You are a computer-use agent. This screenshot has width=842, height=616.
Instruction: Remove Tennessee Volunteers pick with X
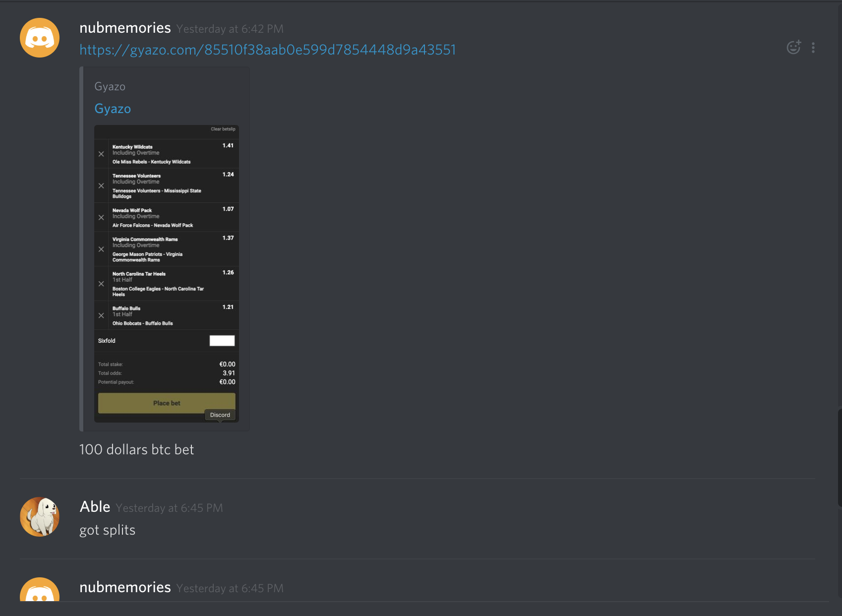(x=101, y=186)
